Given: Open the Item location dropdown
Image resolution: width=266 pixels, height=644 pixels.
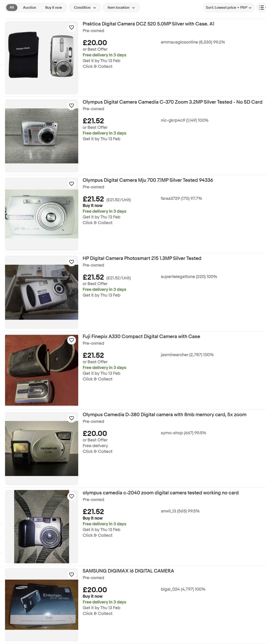Looking at the screenshot, I should [121, 8].
